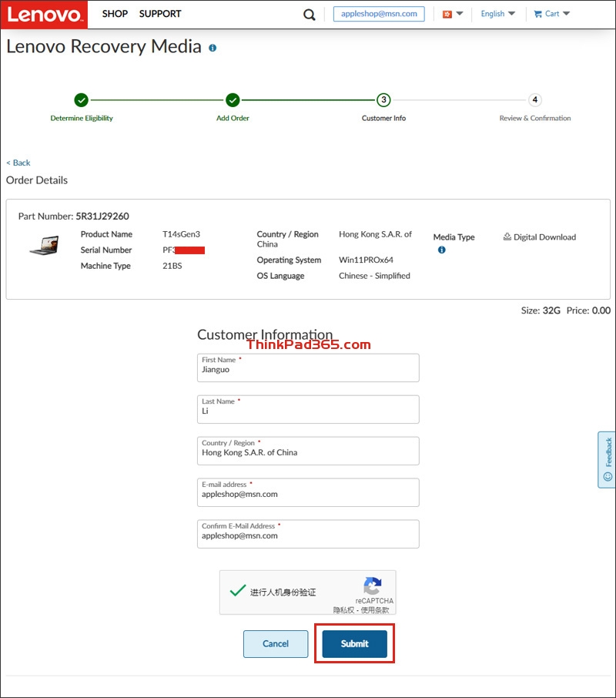Click the Submit button

coord(354,644)
